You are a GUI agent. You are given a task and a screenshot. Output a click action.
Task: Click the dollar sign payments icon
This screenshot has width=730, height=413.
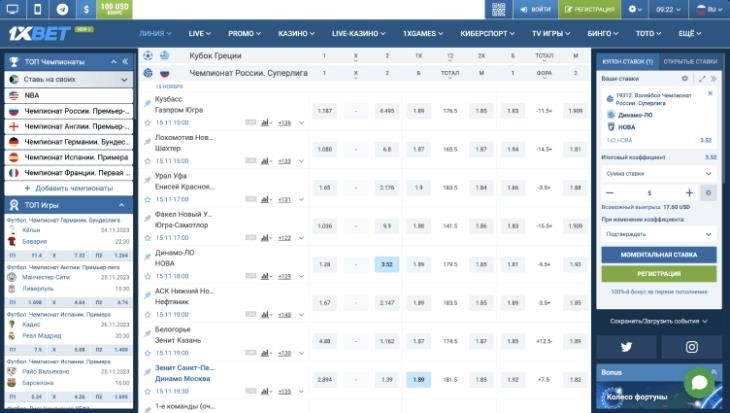click(86, 9)
